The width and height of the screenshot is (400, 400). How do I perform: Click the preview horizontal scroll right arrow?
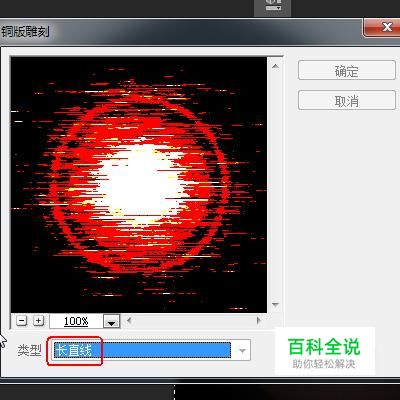tap(258, 321)
